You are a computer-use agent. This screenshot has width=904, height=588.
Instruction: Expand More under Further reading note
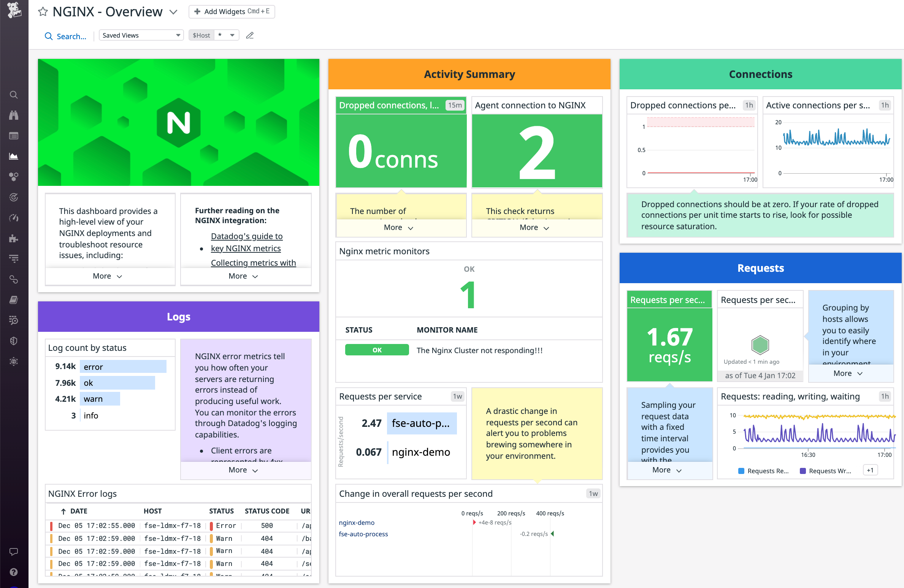[x=243, y=276]
